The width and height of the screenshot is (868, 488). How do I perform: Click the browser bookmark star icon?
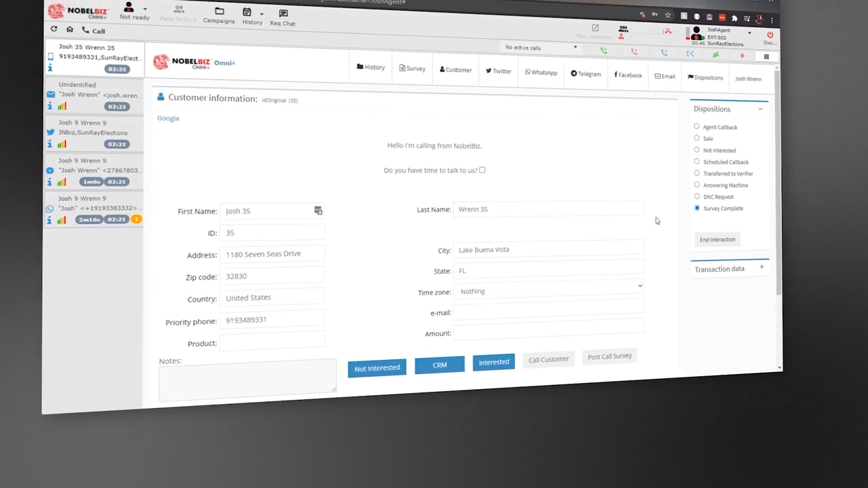pos(668,15)
